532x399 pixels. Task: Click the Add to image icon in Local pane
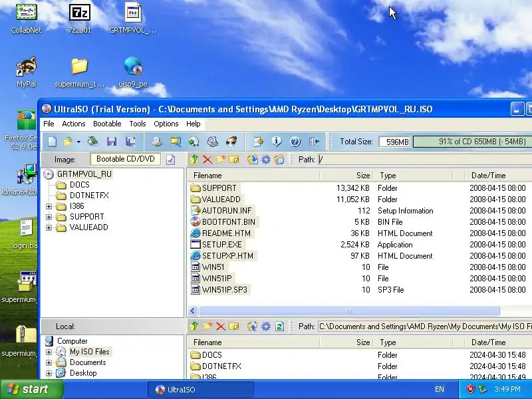(x=253, y=327)
